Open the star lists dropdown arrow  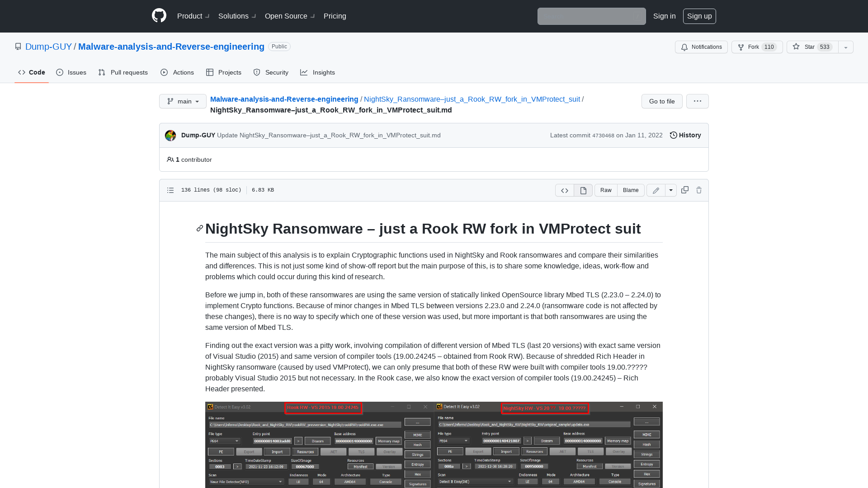pos(846,47)
